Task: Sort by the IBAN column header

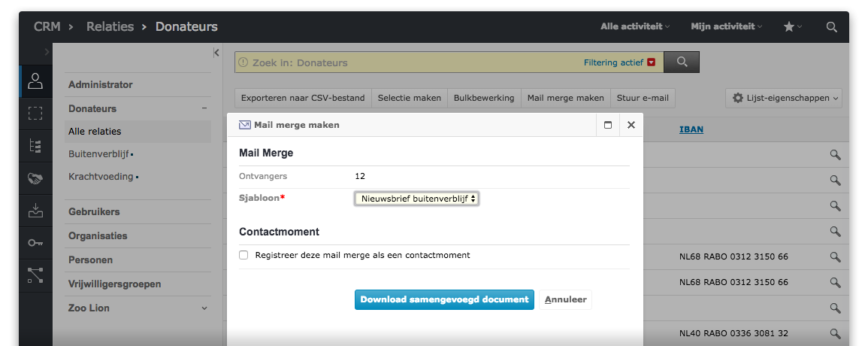Action: pos(691,129)
